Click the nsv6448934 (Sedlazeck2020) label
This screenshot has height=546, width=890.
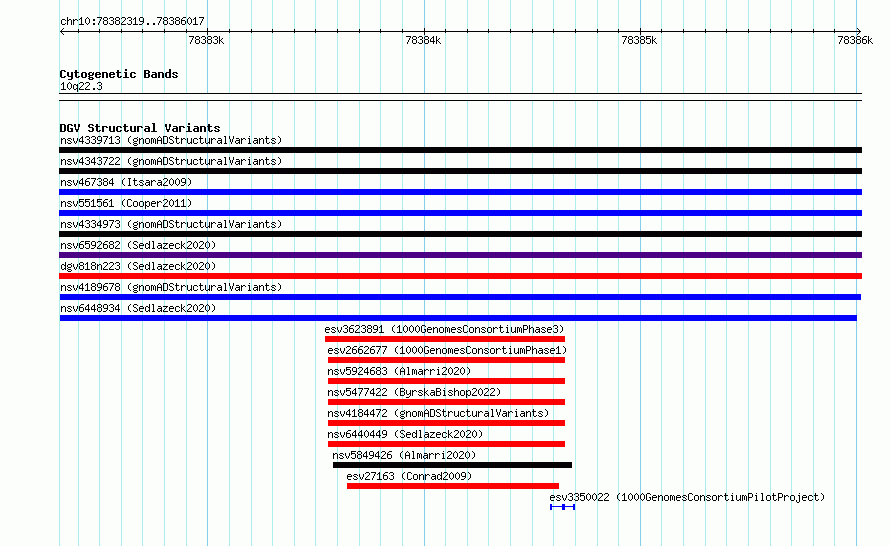[138, 308]
